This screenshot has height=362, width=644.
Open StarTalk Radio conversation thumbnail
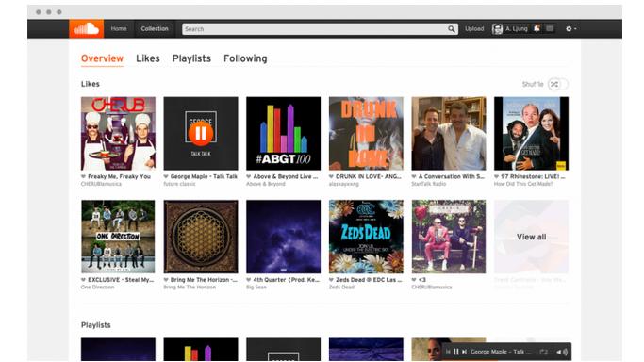click(449, 133)
